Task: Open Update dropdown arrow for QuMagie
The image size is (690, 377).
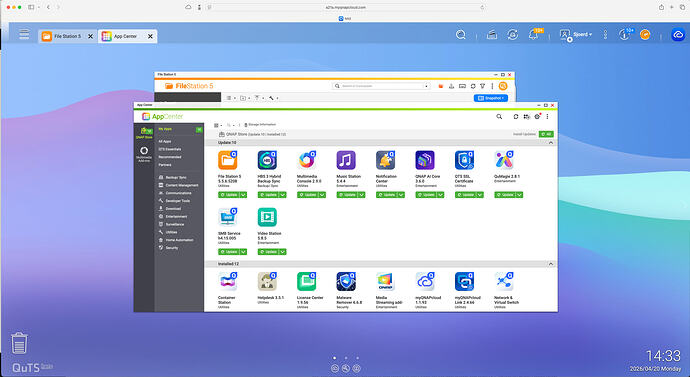Action: click(x=519, y=195)
